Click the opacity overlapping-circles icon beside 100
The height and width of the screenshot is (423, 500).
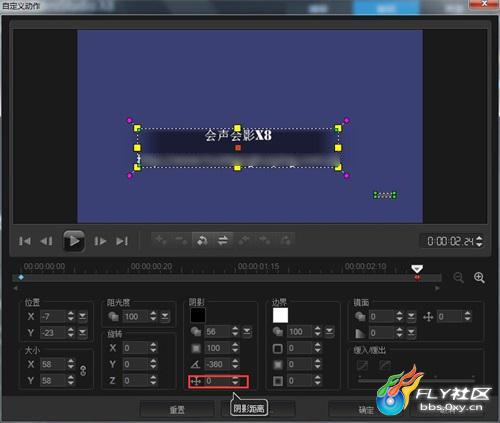coord(113,316)
